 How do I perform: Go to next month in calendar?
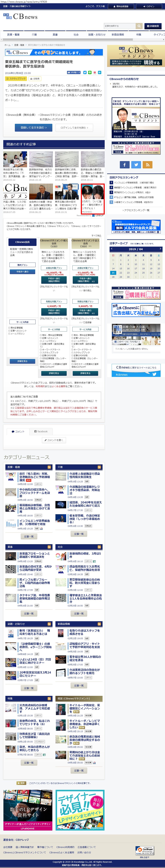coord(160,249)
